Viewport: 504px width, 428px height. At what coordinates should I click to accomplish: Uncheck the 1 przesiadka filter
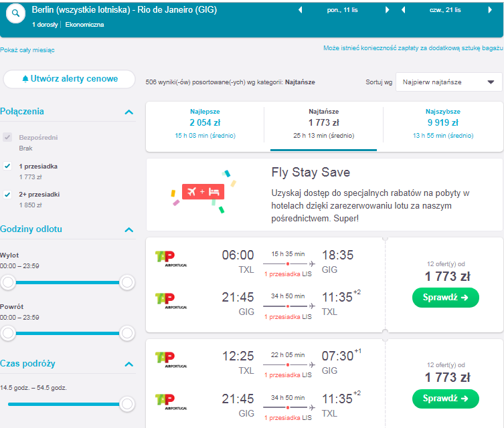[x=7, y=166]
